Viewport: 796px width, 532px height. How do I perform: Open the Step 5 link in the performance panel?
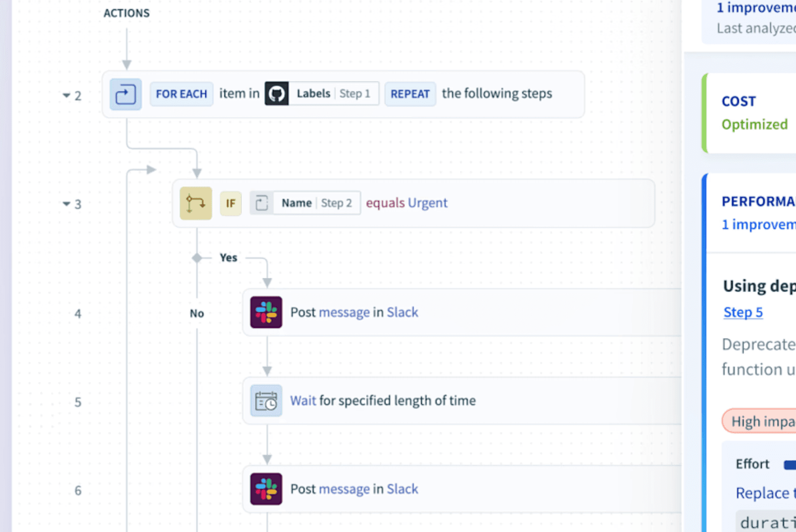(x=743, y=312)
